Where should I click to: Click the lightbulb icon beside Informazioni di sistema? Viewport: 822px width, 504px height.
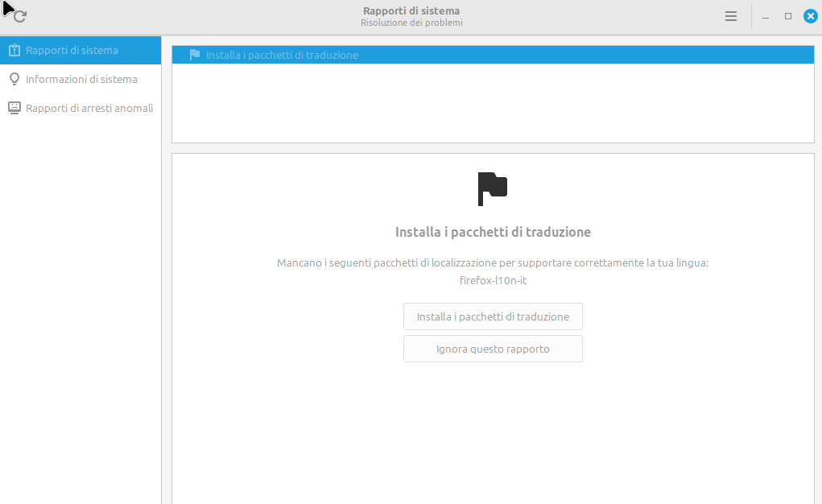[x=14, y=79]
